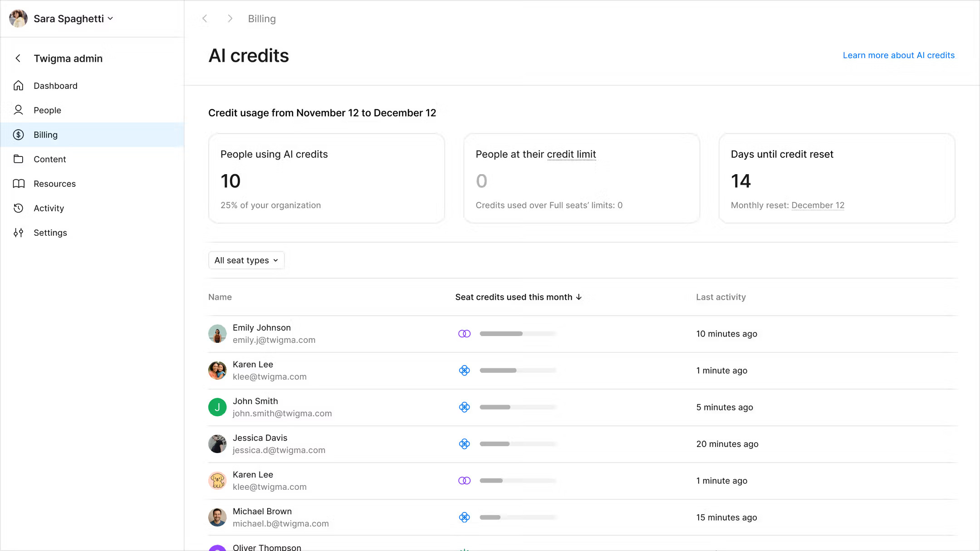Click the seat icon next to Jessica Davis
980x551 pixels.
tap(464, 444)
